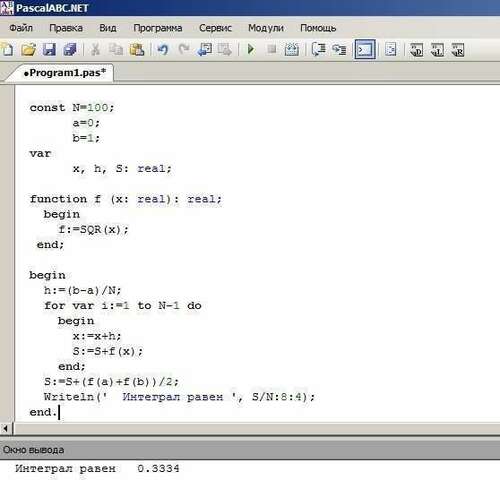Open the Программа menu
Screen dimensions: 500x480
tap(158, 28)
